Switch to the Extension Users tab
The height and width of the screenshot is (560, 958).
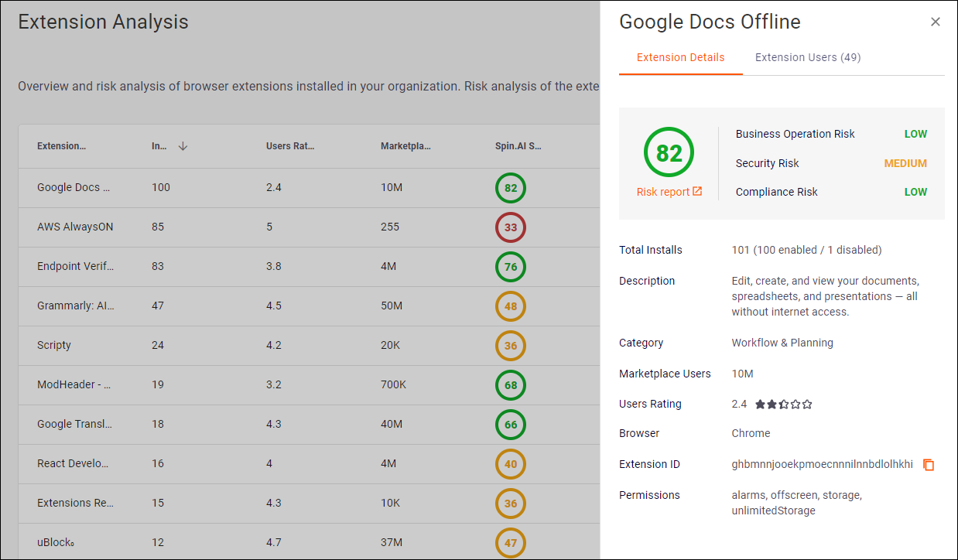807,57
